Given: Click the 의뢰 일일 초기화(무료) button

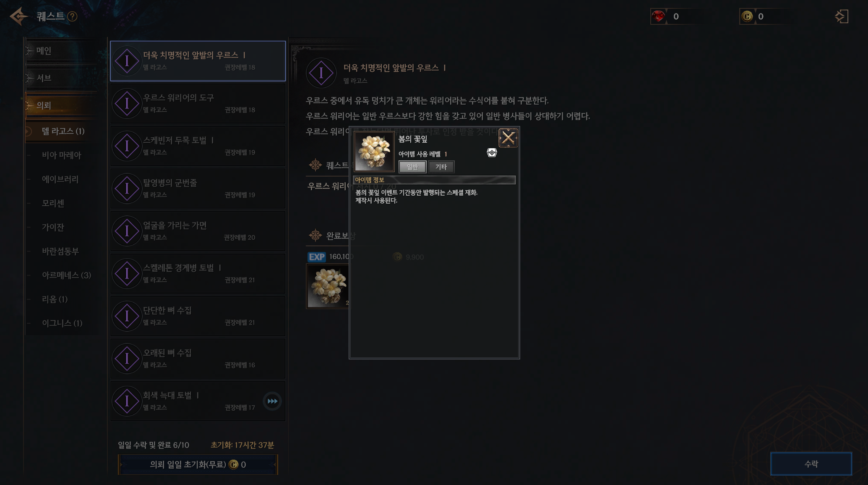Looking at the screenshot, I should (198, 464).
